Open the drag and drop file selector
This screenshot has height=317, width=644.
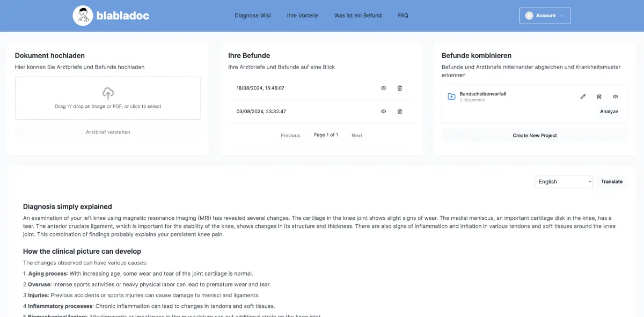click(108, 98)
